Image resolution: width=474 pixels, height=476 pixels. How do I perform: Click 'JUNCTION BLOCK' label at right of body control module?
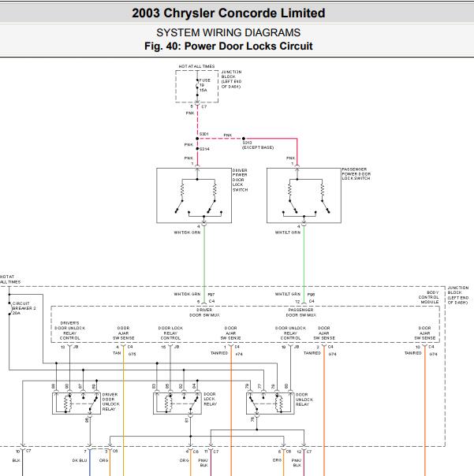pos(458,295)
